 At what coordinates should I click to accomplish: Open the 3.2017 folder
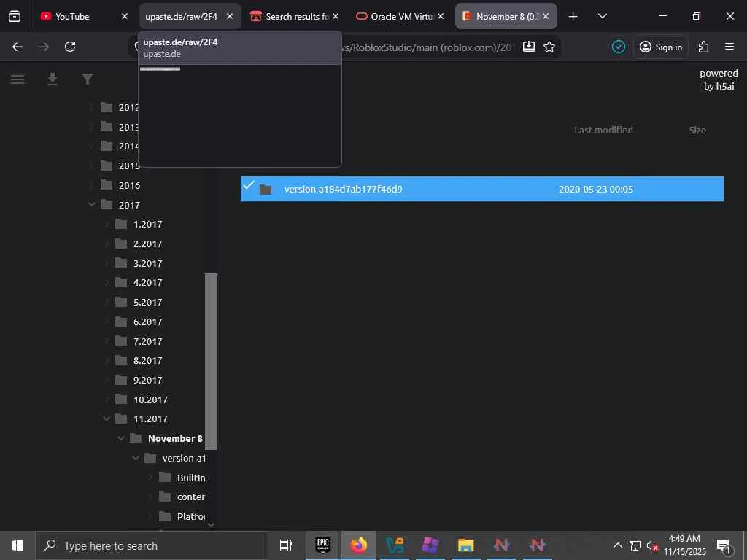tap(147, 263)
